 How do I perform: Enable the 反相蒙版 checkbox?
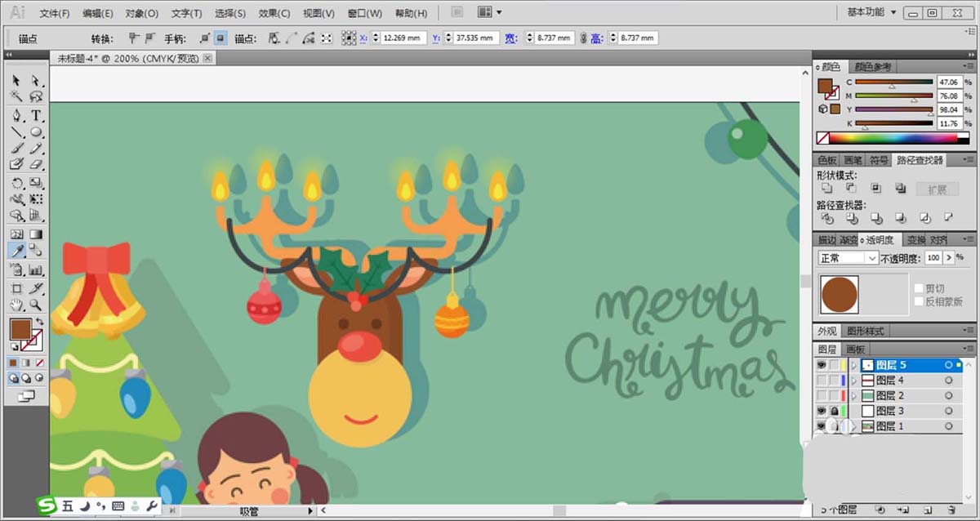point(920,301)
